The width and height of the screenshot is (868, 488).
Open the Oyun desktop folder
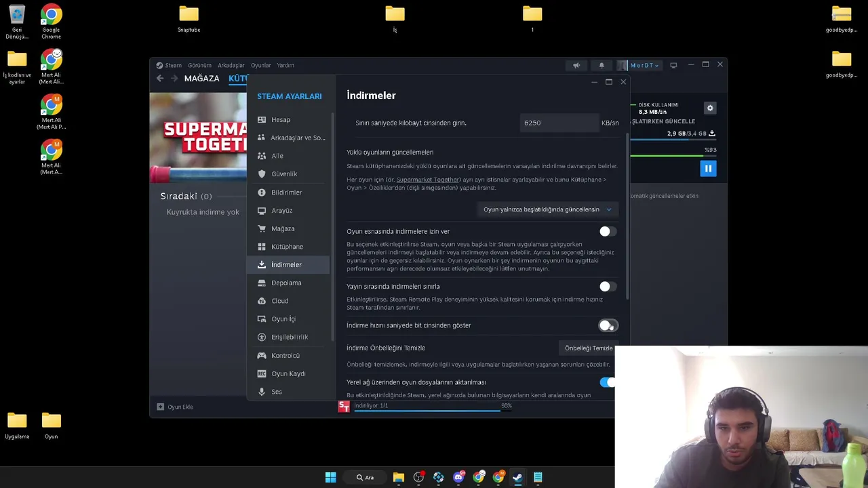pos(51,426)
